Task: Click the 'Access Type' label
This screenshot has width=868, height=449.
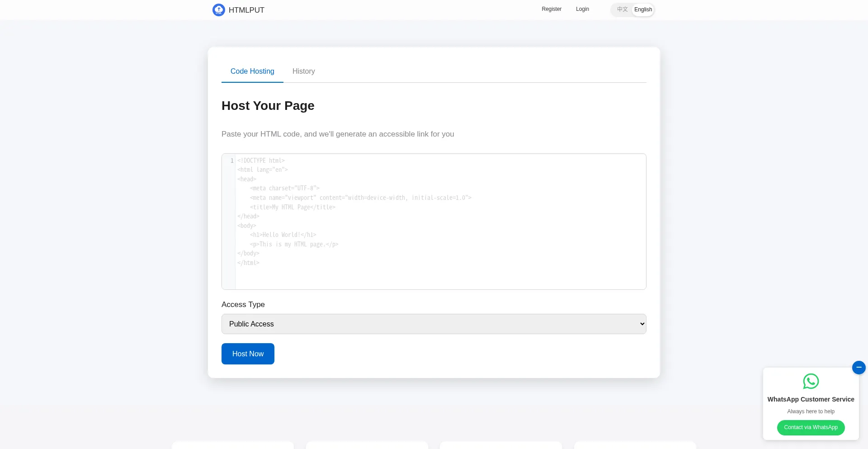Action: pos(243,305)
